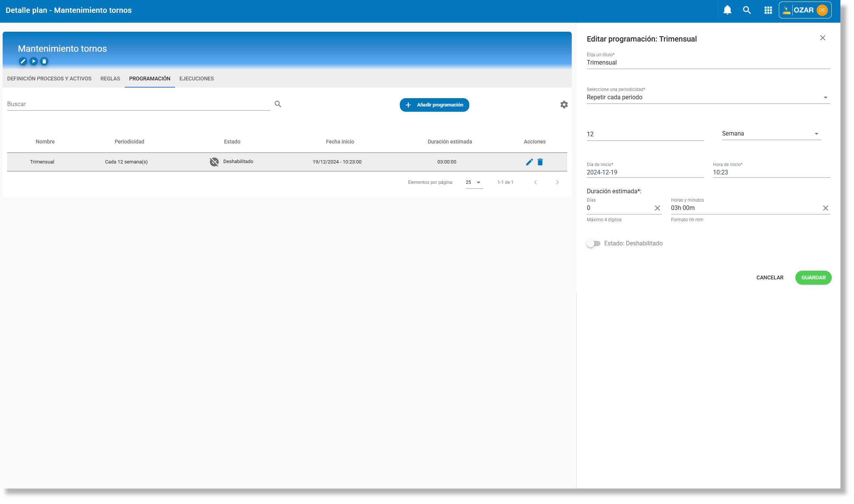Open the apps grid menu icon
This screenshot has height=504, width=854.
768,10
